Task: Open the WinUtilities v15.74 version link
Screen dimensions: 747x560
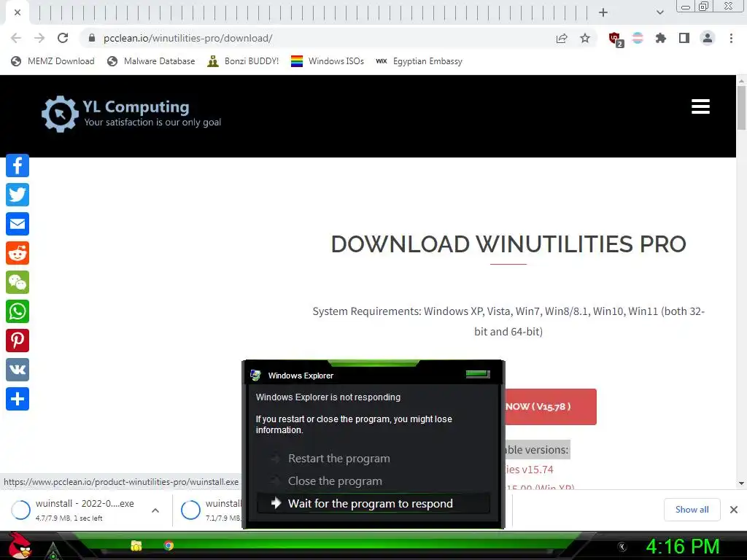Action: click(x=529, y=470)
